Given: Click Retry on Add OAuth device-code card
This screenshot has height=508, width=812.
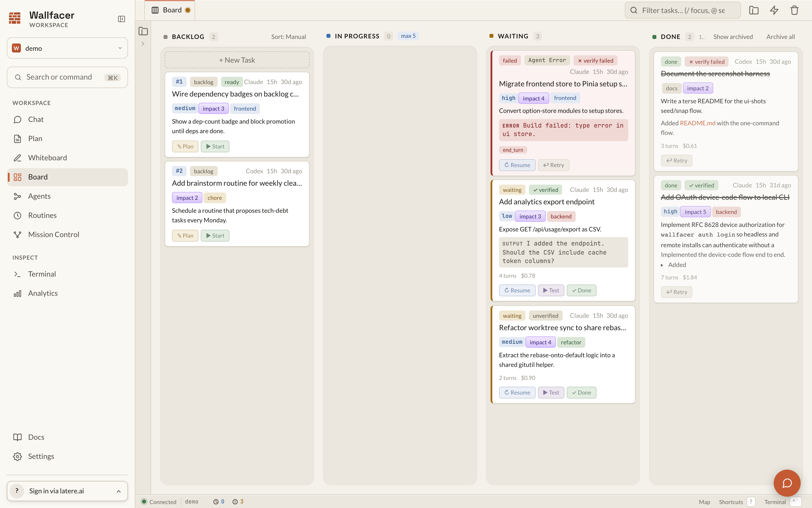Looking at the screenshot, I should click(x=676, y=292).
